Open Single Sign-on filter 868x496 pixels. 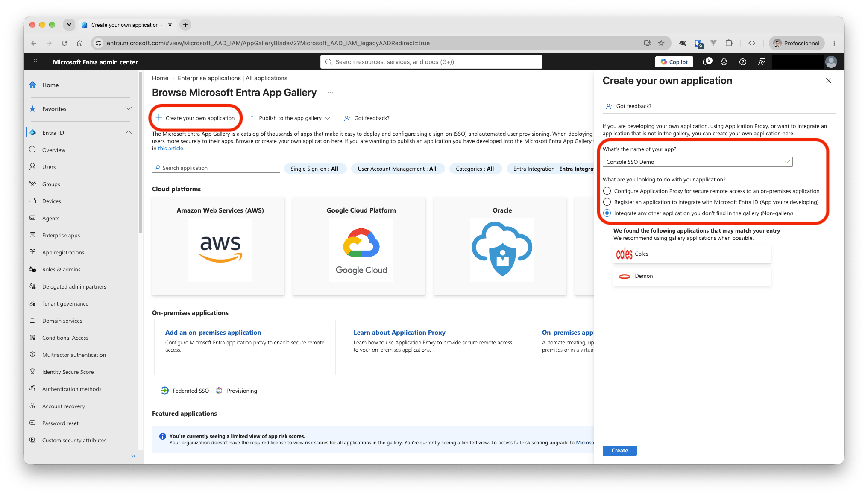pos(314,169)
